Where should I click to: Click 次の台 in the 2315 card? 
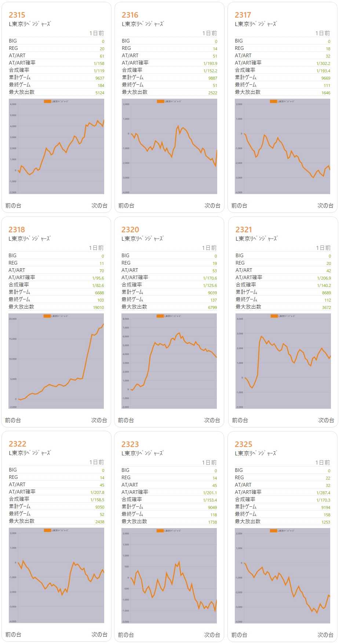click(x=99, y=205)
